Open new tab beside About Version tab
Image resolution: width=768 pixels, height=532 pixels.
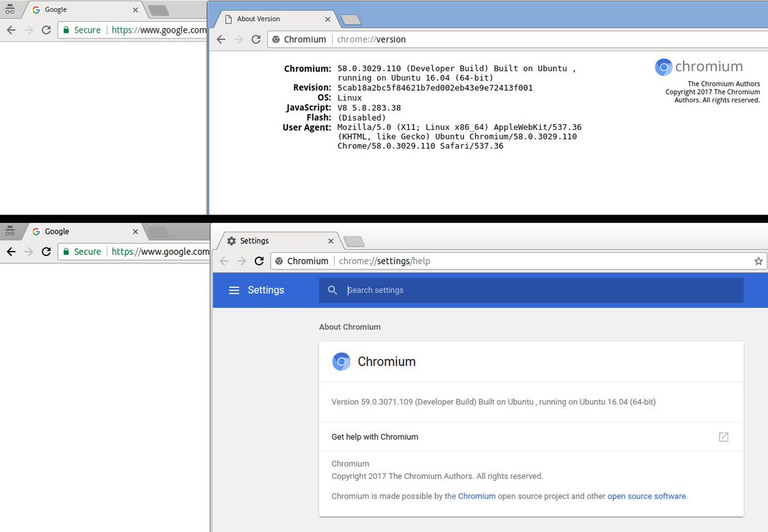tap(351, 20)
